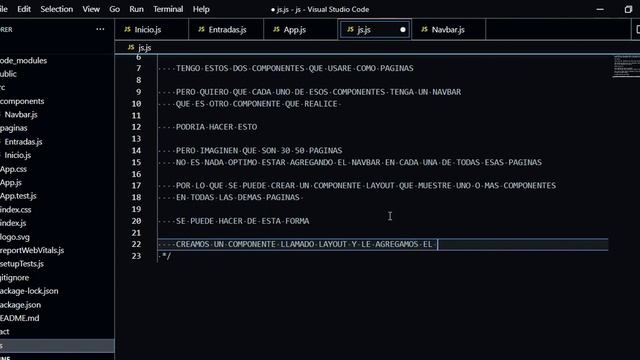Viewport: 640px width, 360px height.
Task: Click the JS icon on Inicio.js tab
Action: (127, 29)
